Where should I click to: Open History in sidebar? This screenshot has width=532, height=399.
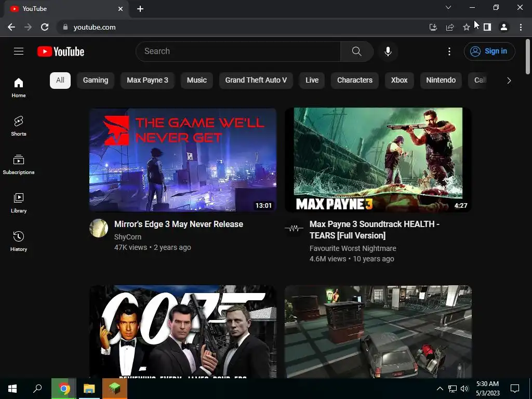pyautogui.click(x=19, y=241)
